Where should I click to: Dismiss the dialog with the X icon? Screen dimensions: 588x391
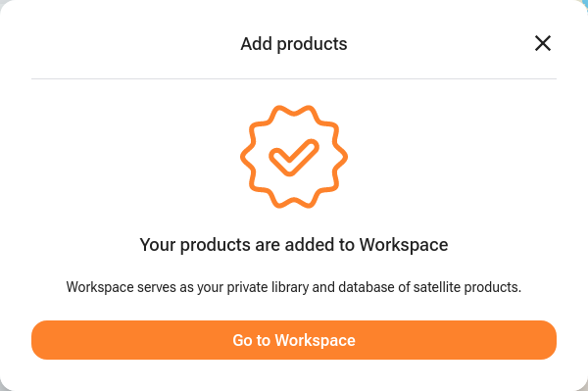click(543, 43)
